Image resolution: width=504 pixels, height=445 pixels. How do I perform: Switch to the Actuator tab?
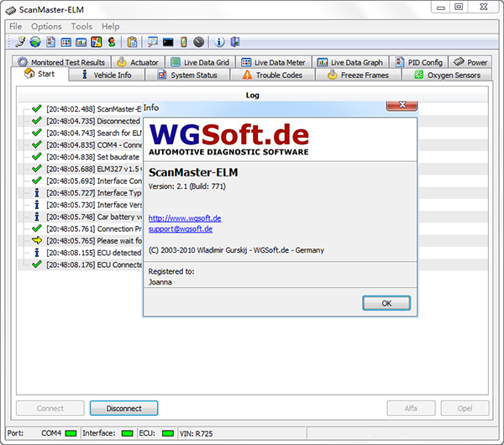click(138, 62)
